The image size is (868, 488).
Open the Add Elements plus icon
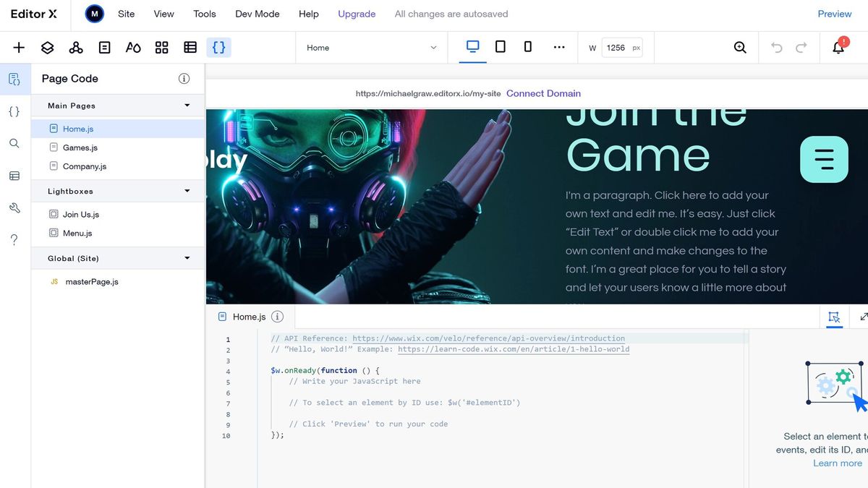point(18,47)
